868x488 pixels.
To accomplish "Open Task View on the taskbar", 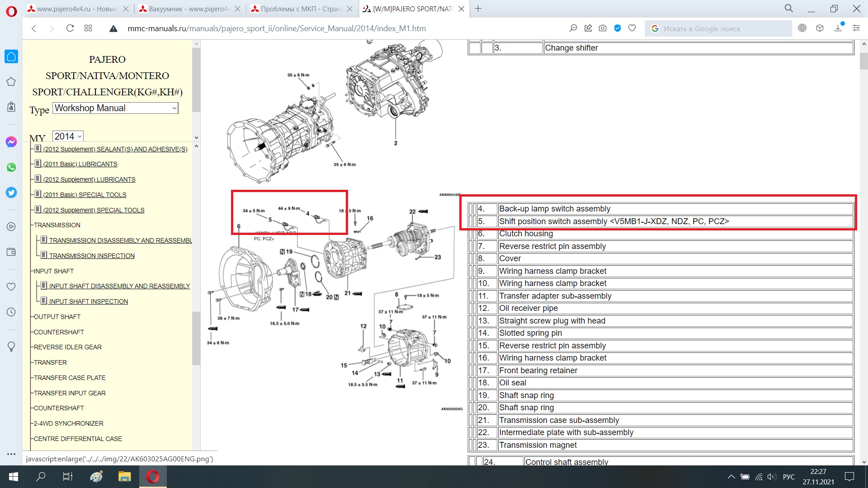I will [68, 477].
